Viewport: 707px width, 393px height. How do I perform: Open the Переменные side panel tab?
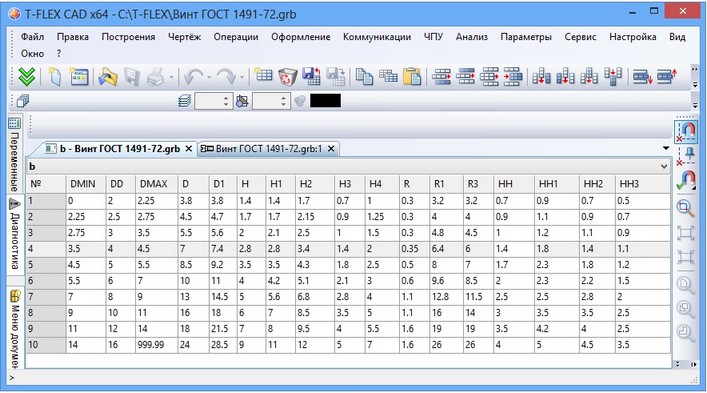click(x=14, y=155)
